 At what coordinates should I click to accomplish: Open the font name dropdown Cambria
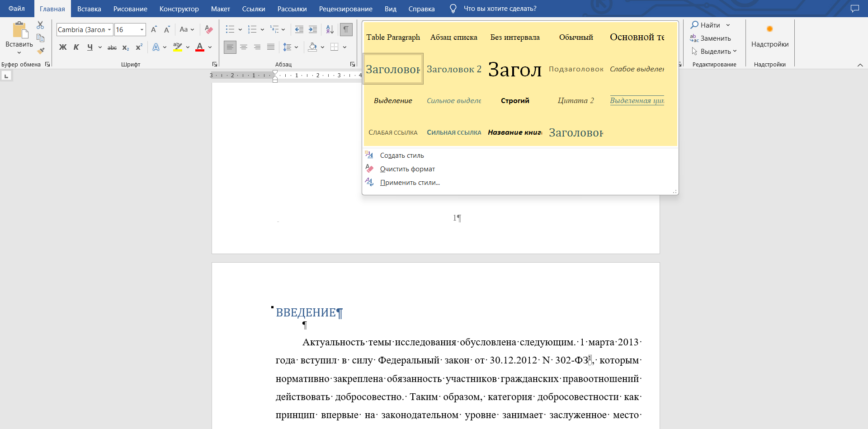[x=109, y=30]
